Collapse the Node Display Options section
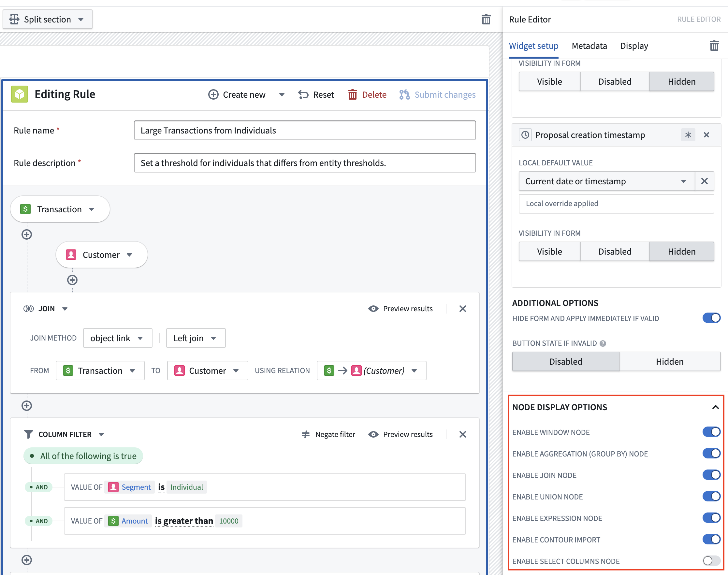 [716, 407]
